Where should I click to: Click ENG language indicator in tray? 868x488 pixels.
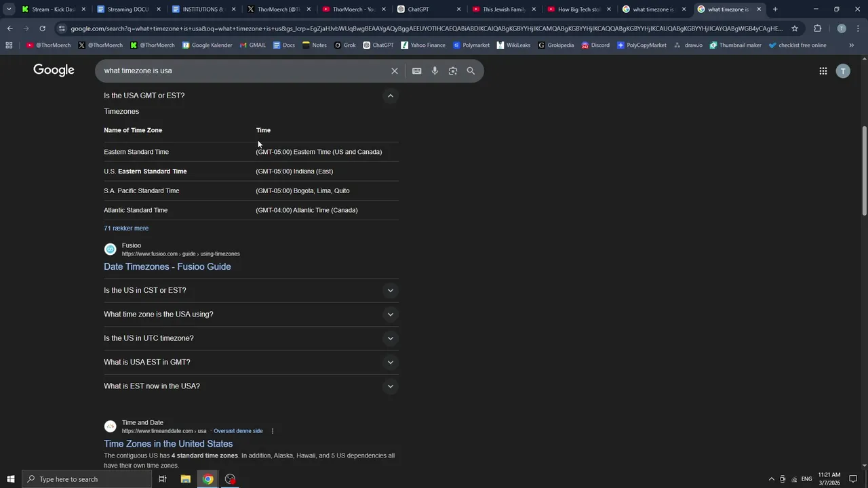[x=806, y=479]
